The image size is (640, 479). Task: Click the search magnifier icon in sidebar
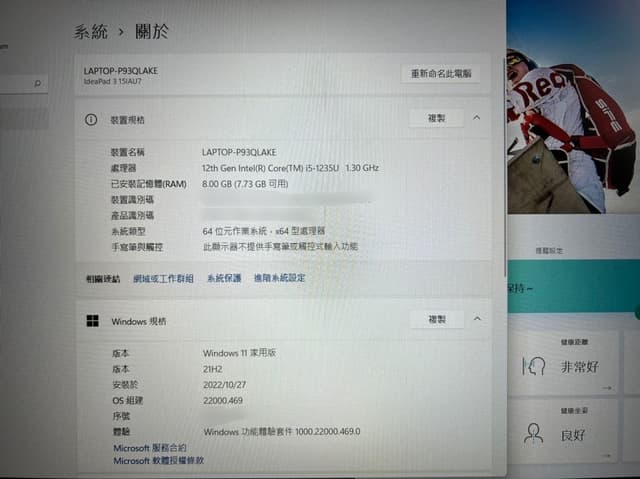pyautogui.click(x=38, y=84)
